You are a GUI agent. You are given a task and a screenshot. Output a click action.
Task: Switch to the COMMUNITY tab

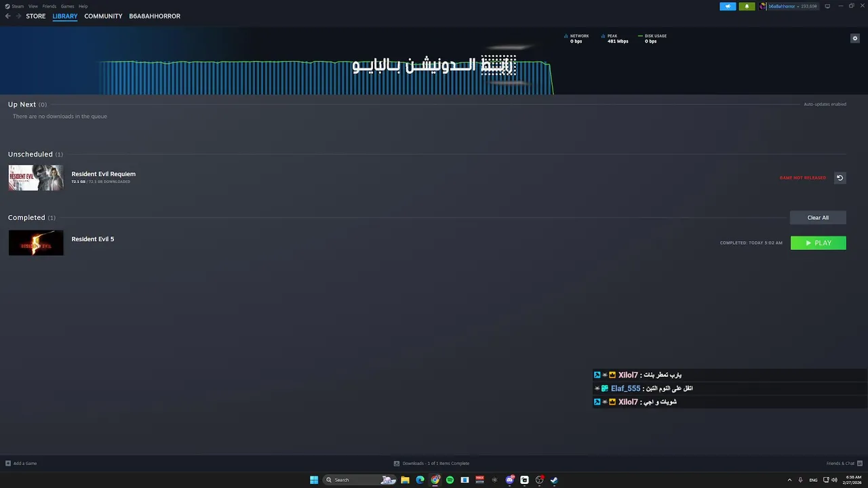pyautogui.click(x=103, y=16)
